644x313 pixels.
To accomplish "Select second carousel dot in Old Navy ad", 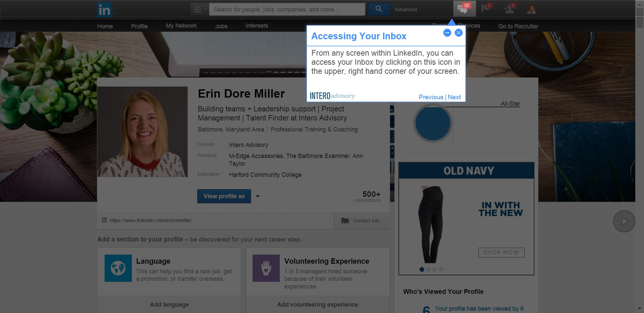I will [x=428, y=269].
